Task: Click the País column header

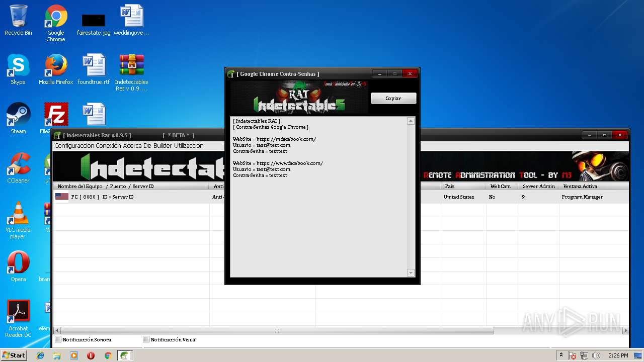Action: [x=463, y=187]
